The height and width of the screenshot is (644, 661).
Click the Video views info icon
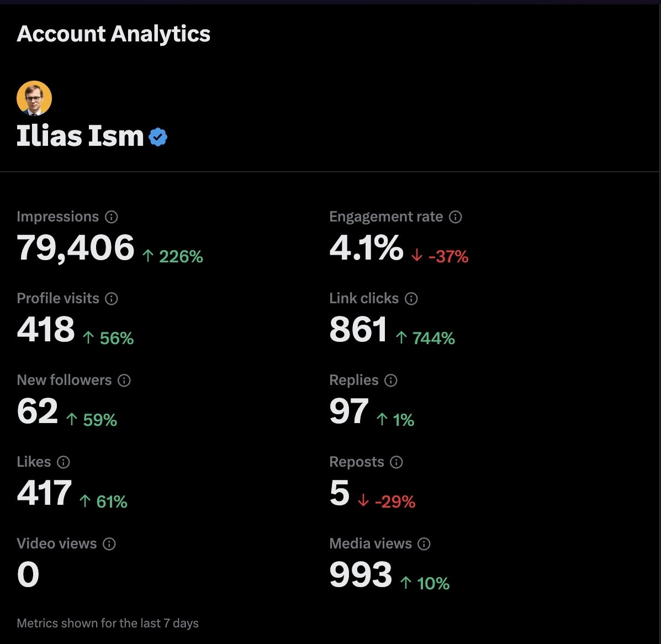pos(109,544)
